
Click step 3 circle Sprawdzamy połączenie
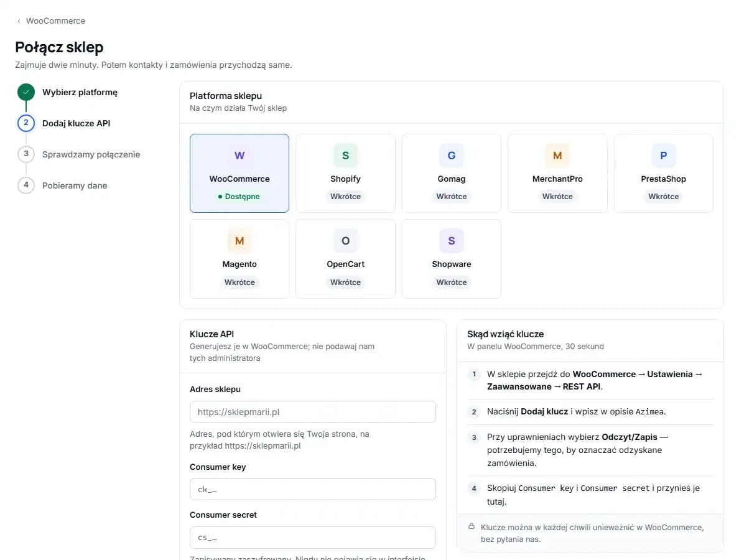[26, 154]
